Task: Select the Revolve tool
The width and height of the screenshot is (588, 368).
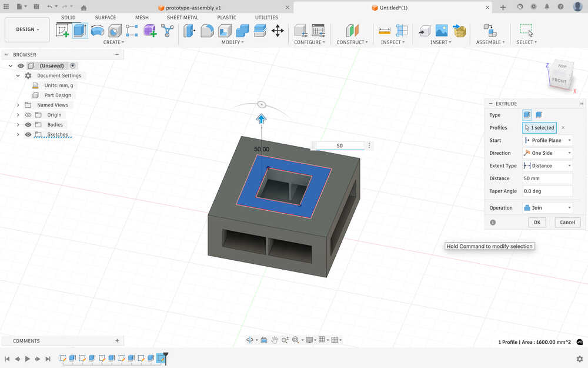Action: coord(98,31)
